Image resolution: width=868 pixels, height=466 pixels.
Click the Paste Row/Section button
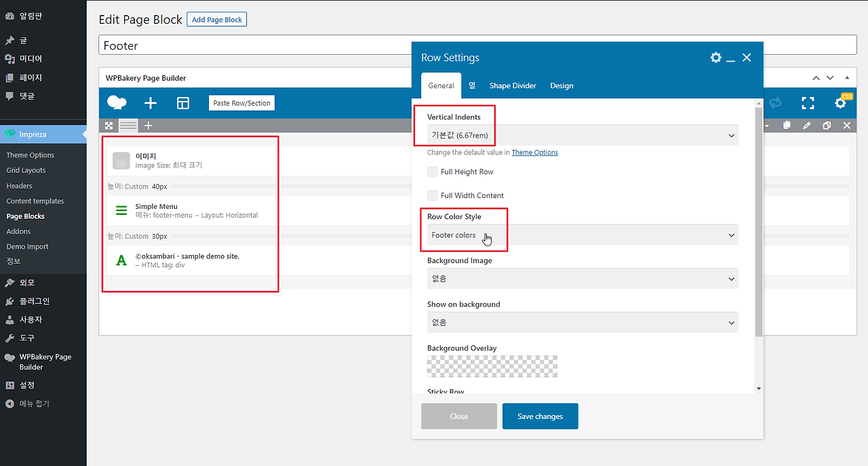241,103
